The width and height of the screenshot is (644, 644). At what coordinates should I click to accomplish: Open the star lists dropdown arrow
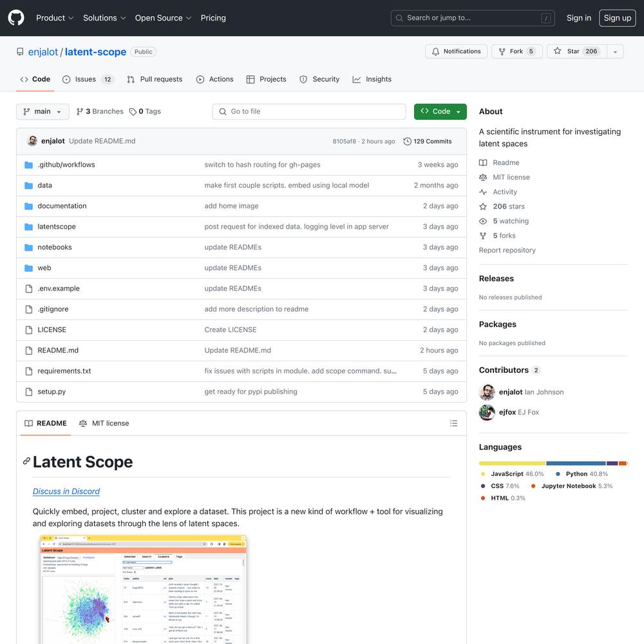pyautogui.click(x=615, y=52)
